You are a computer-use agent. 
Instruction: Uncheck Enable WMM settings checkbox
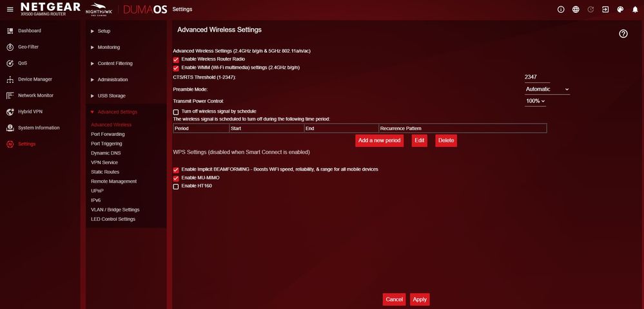(x=176, y=68)
